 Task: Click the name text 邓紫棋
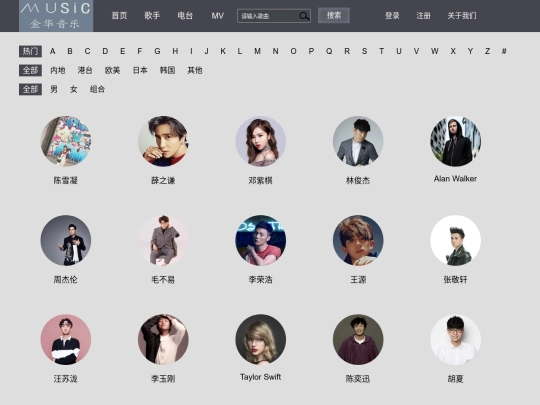coord(261,180)
